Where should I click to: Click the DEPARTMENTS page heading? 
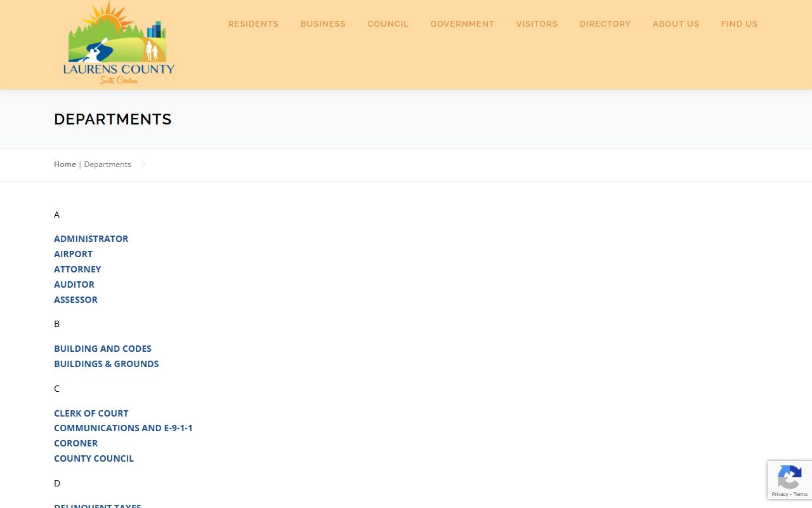(113, 119)
